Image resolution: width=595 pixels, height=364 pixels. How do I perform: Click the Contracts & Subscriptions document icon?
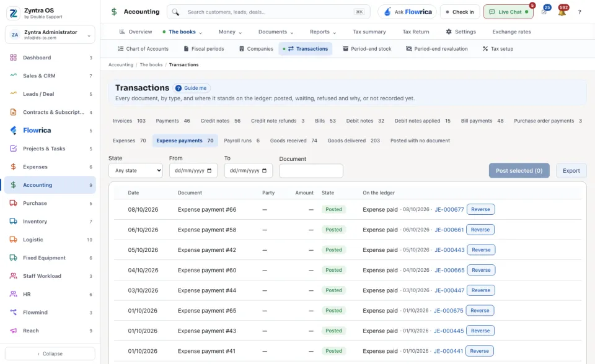click(13, 112)
